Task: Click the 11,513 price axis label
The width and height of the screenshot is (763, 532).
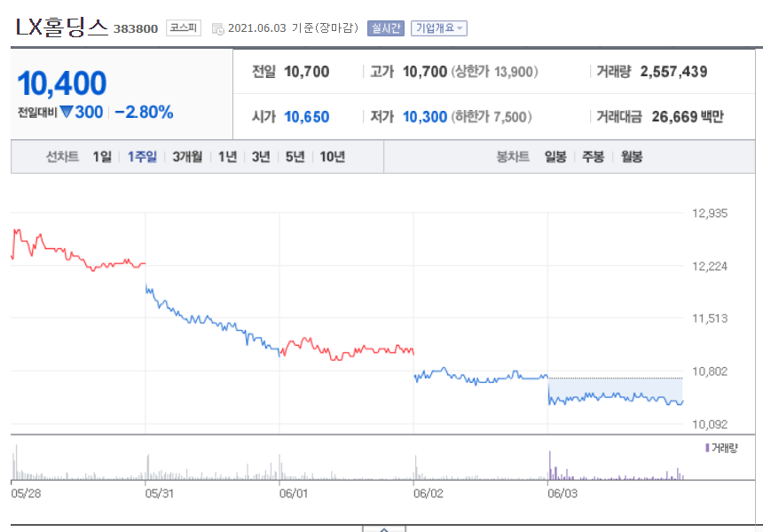Action: (x=710, y=318)
